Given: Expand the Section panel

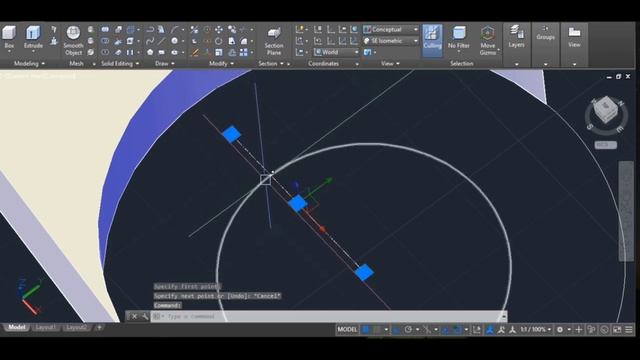Looking at the screenshot, I should point(271,63).
